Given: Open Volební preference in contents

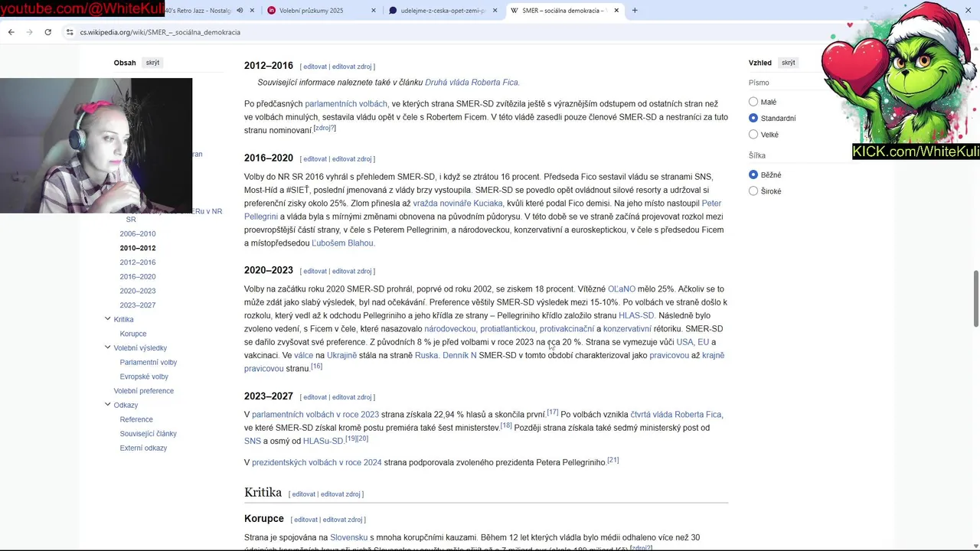Looking at the screenshot, I should point(144,391).
